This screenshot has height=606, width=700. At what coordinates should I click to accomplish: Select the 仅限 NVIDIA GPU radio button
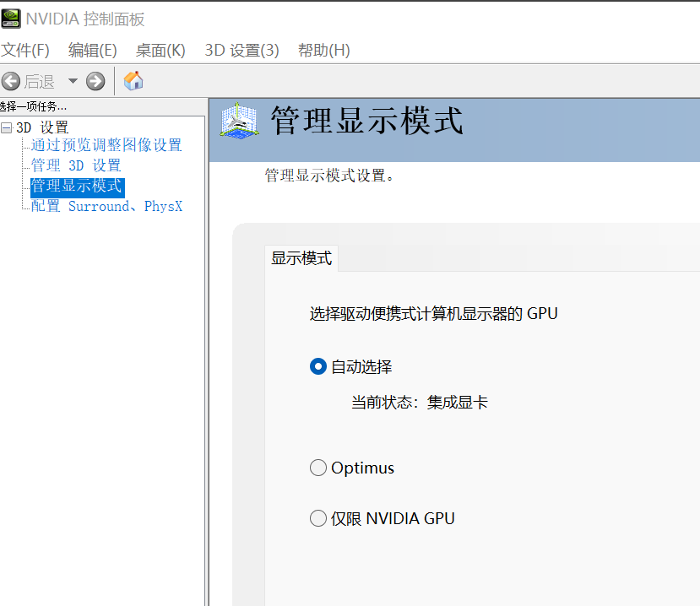tap(318, 518)
